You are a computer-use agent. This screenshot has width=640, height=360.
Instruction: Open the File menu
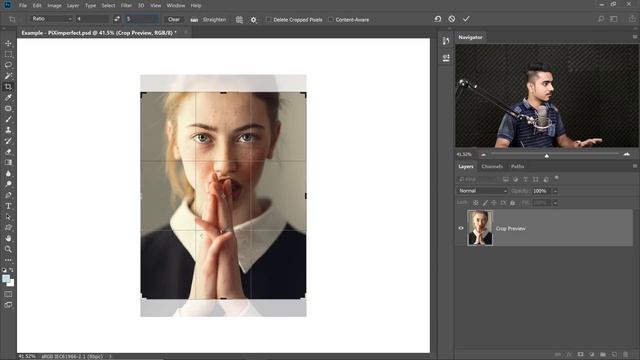click(22, 6)
